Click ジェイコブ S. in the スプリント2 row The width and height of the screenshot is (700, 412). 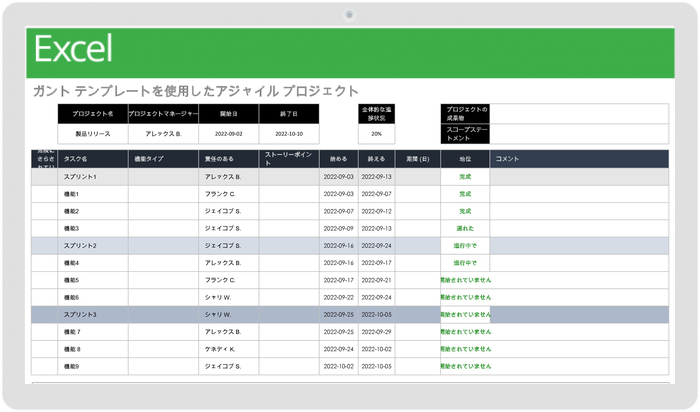[x=229, y=246]
